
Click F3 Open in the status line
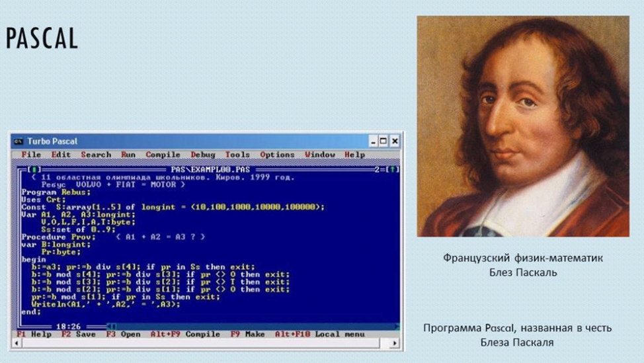coord(123,335)
